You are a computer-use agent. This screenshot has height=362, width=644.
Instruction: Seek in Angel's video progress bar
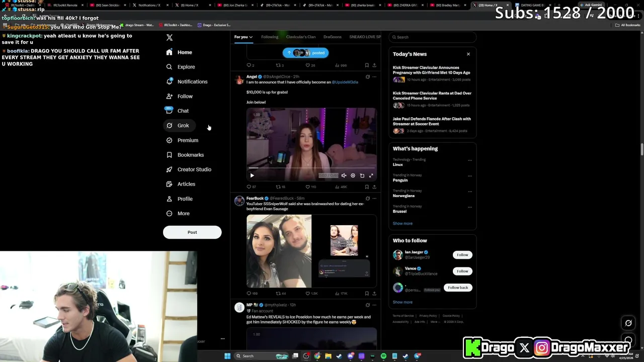coord(311,168)
